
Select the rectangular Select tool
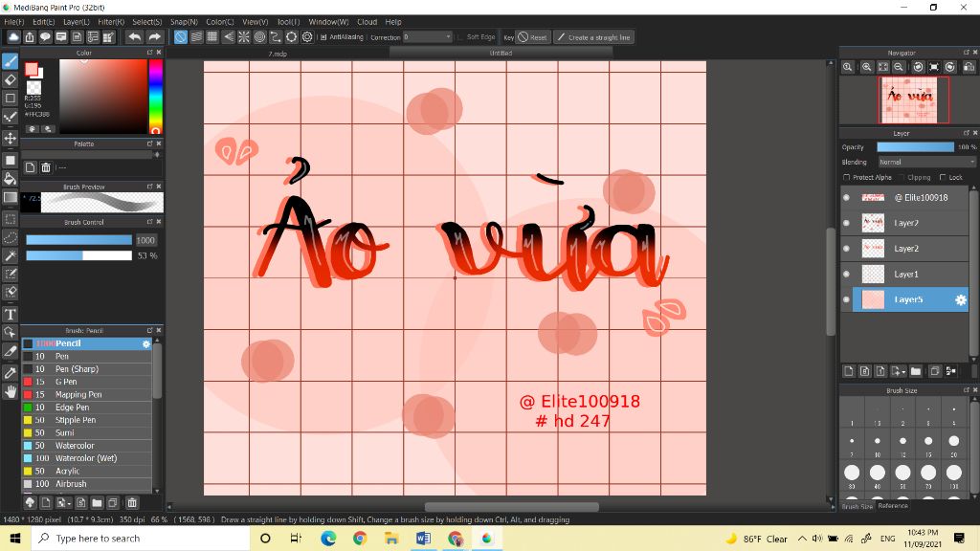[10, 219]
